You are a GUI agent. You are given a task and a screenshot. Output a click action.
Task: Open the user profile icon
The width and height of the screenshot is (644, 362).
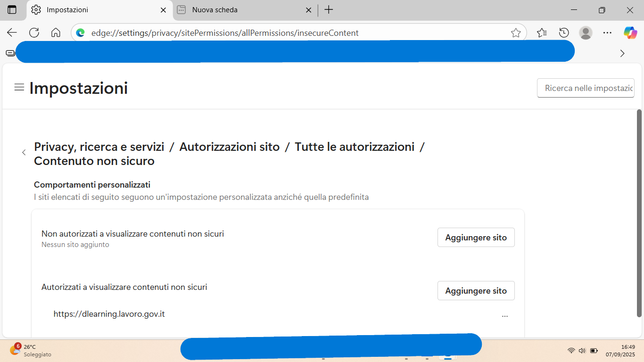(x=586, y=33)
